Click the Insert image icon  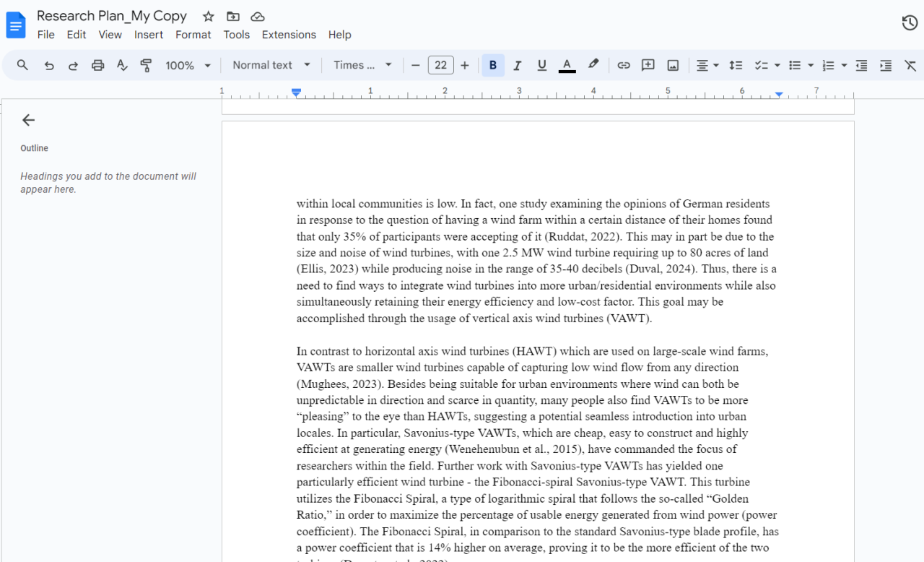673,66
